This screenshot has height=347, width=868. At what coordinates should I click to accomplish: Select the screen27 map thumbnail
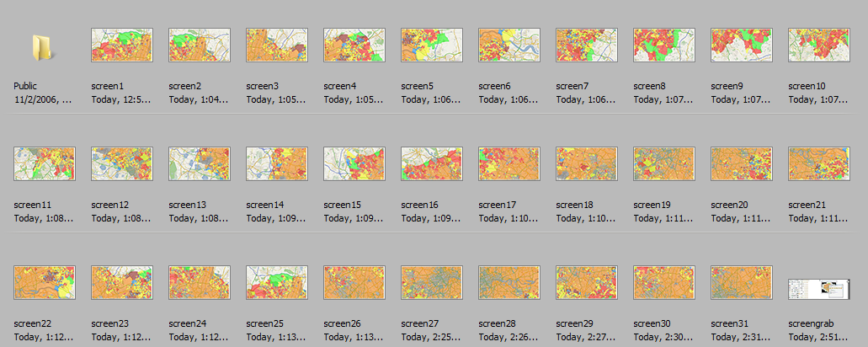tap(432, 282)
